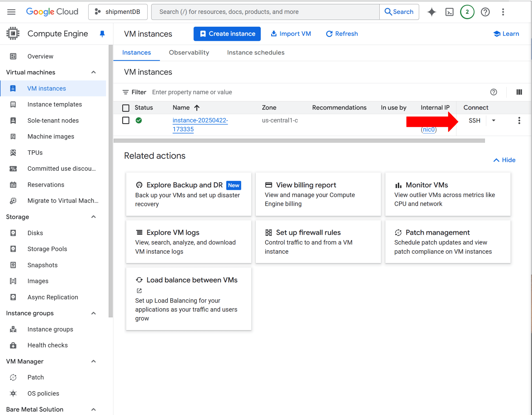Open the shipmentDB project selector
Image resolution: width=532 pixels, height=415 pixels.
click(118, 12)
